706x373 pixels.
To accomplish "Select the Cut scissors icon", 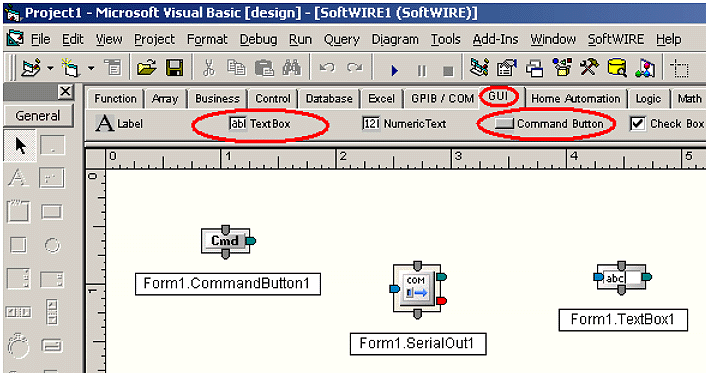I will 208,68.
